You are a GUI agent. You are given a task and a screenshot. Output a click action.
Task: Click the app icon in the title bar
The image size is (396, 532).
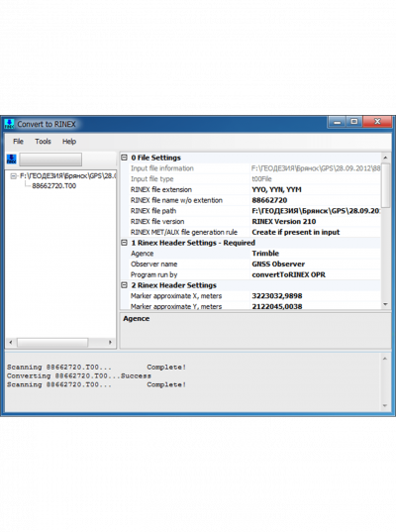[9, 124]
